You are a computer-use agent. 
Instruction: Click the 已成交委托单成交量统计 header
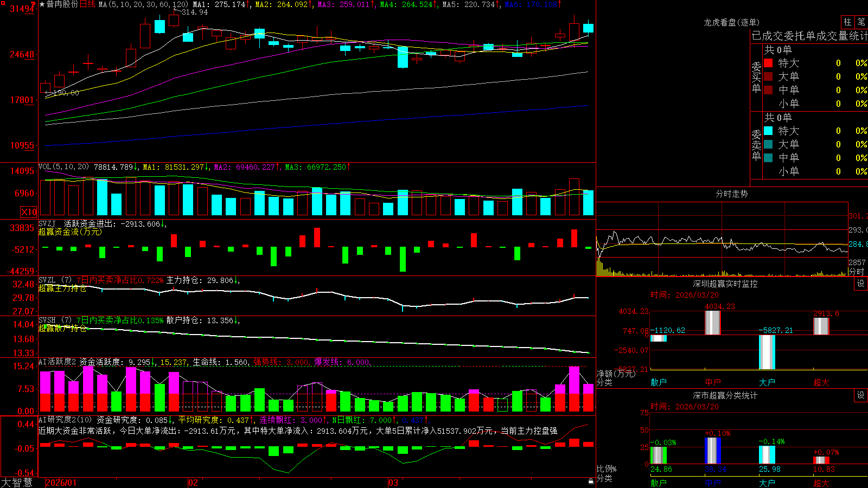click(x=809, y=36)
